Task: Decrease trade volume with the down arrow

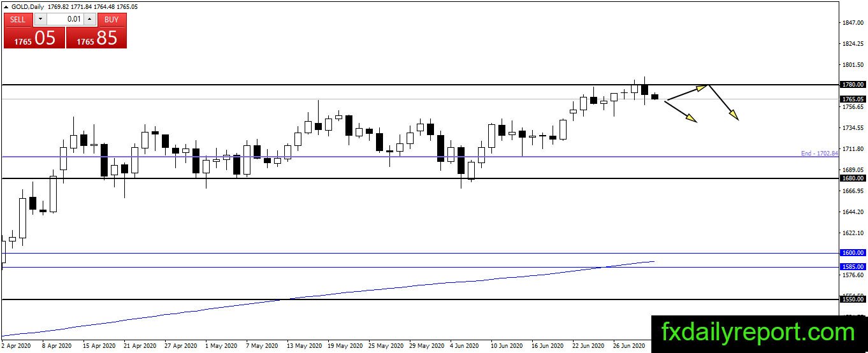Action: [40, 19]
